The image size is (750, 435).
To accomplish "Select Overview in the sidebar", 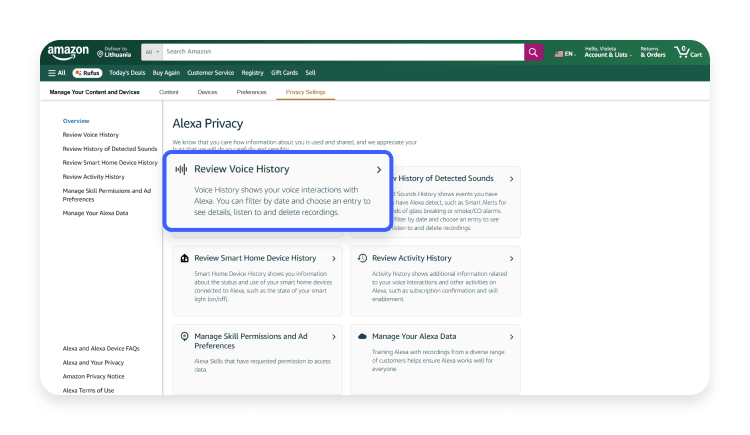I will coord(76,121).
